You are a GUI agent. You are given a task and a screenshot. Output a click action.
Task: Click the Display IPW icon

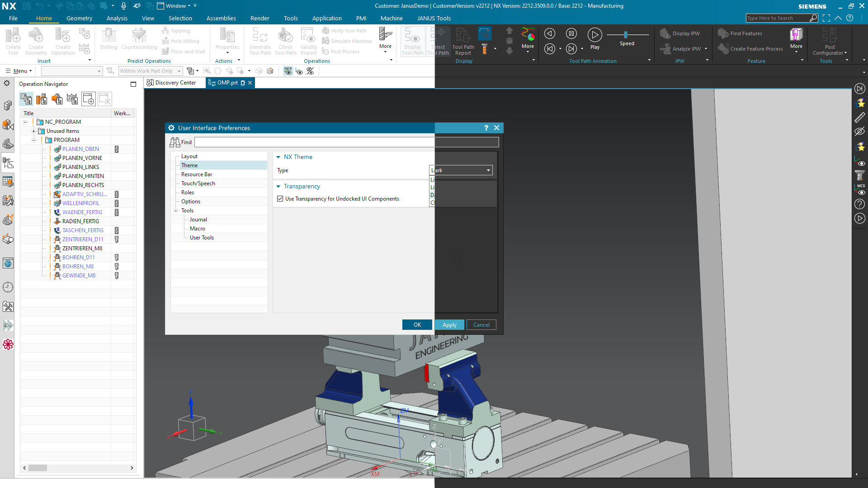tap(665, 33)
